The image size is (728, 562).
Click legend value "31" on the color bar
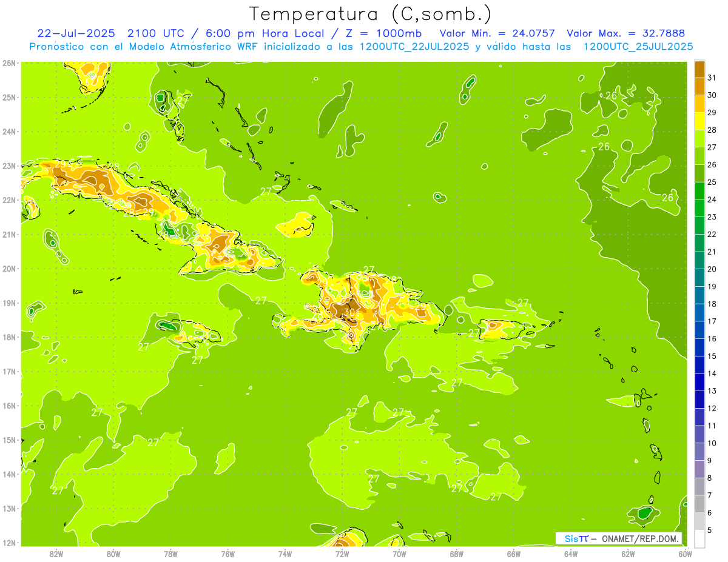click(x=712, y=78)
